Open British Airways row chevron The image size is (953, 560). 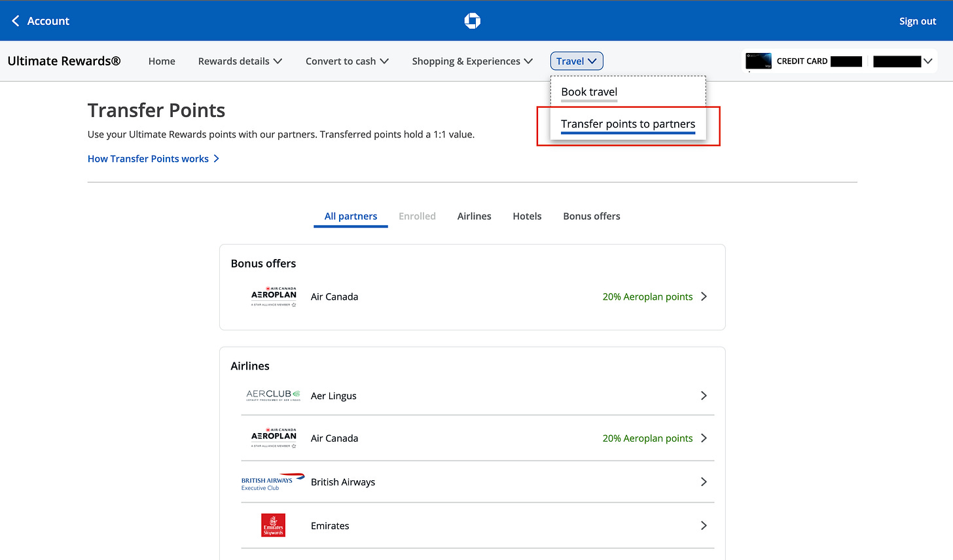(704, 482)
